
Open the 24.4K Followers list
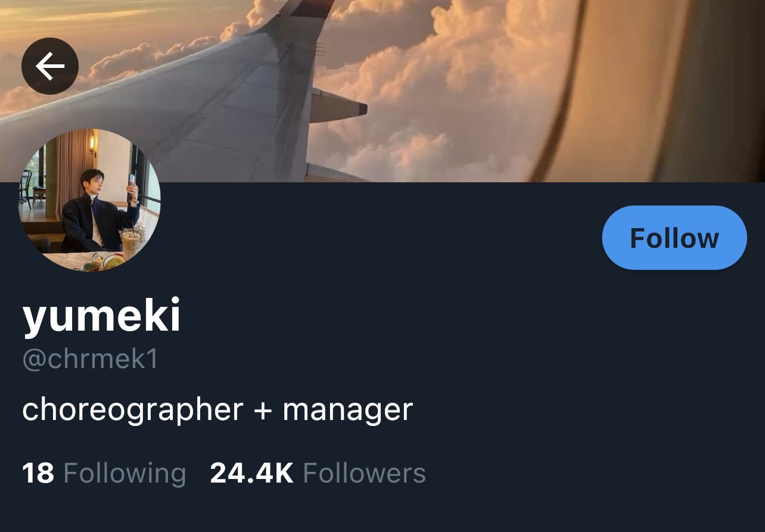click(x=318, y=473)
